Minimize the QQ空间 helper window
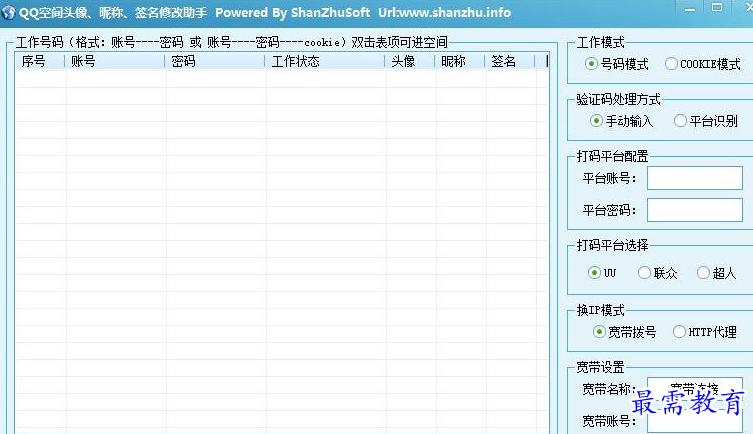The width and height of the screenshot is (753, 434). click(x=690, y=7)
